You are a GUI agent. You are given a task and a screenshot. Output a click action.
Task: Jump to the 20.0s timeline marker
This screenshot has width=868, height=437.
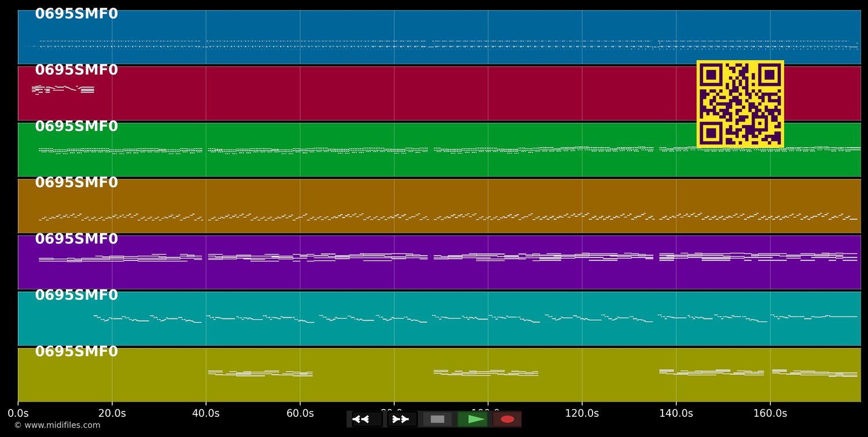pyautogui.click(x=112, y=413)
